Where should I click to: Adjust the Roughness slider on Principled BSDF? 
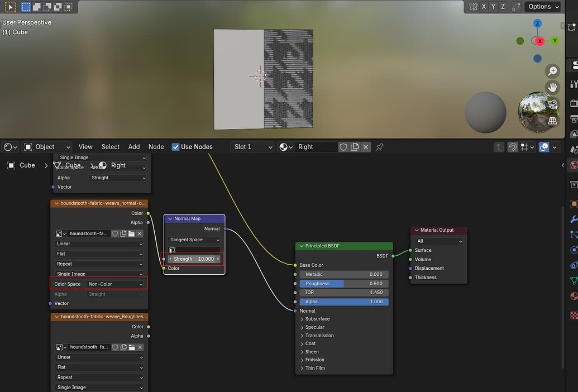click(x=344, y=283)
